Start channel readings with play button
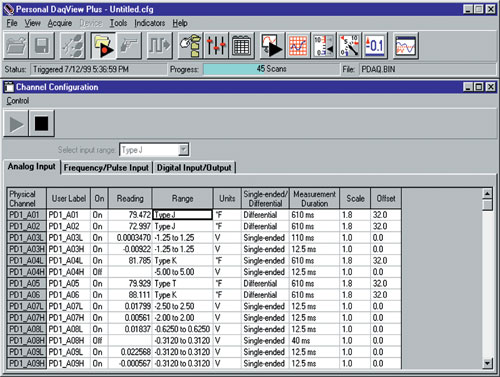500x377 pixels. pos(16,124)
